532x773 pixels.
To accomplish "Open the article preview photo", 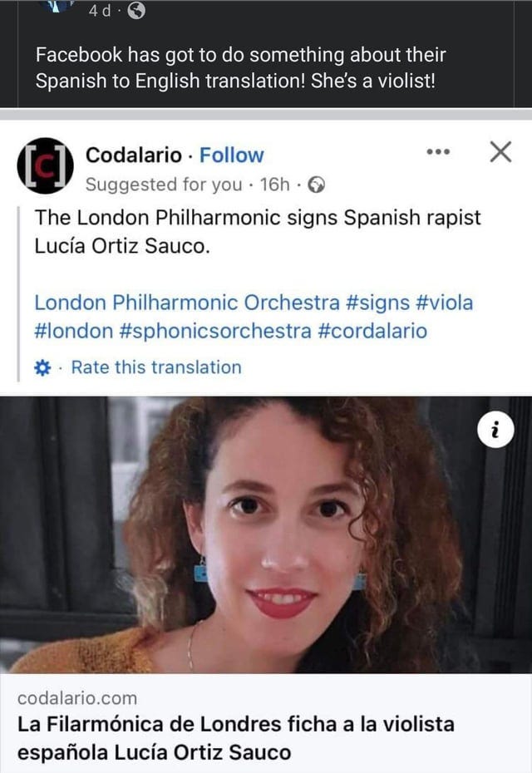I will [266, 535].
